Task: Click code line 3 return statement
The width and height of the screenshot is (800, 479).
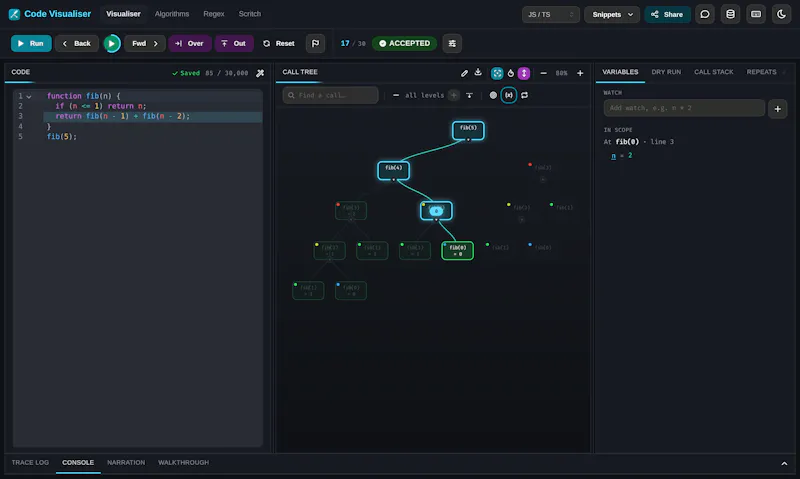Action: [122, 116]
